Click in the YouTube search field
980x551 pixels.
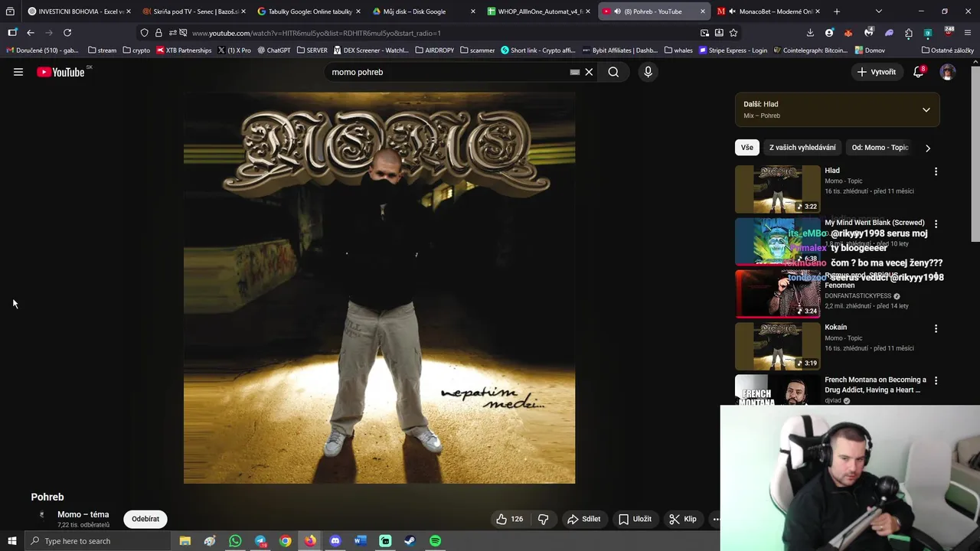[x=448, y=72]
